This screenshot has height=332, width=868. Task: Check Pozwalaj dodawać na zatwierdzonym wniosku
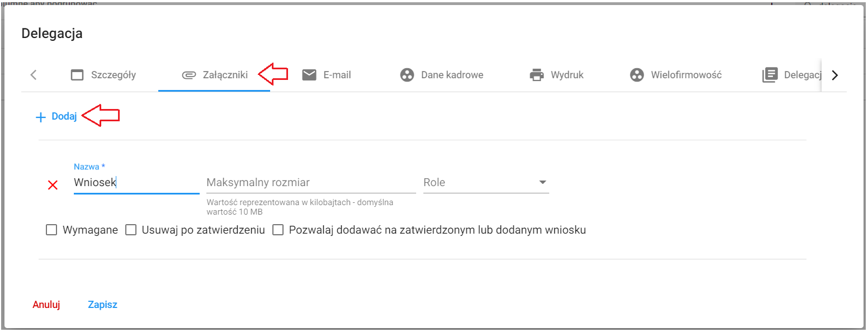click(278, 230)
